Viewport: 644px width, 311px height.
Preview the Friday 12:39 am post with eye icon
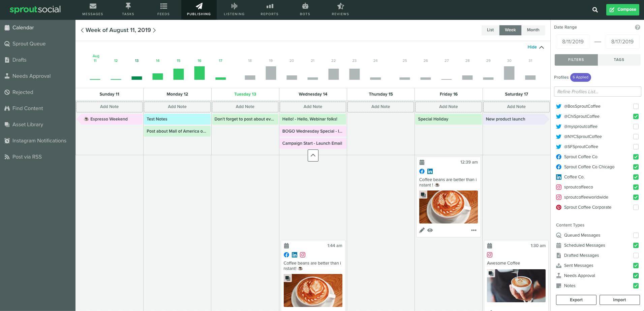430,230
